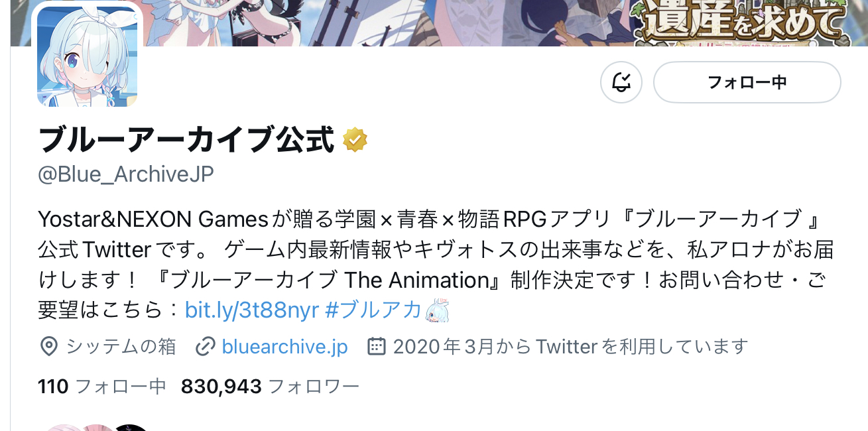
Task: Open the bluearchive.jp website link
Action: point(285,346)
